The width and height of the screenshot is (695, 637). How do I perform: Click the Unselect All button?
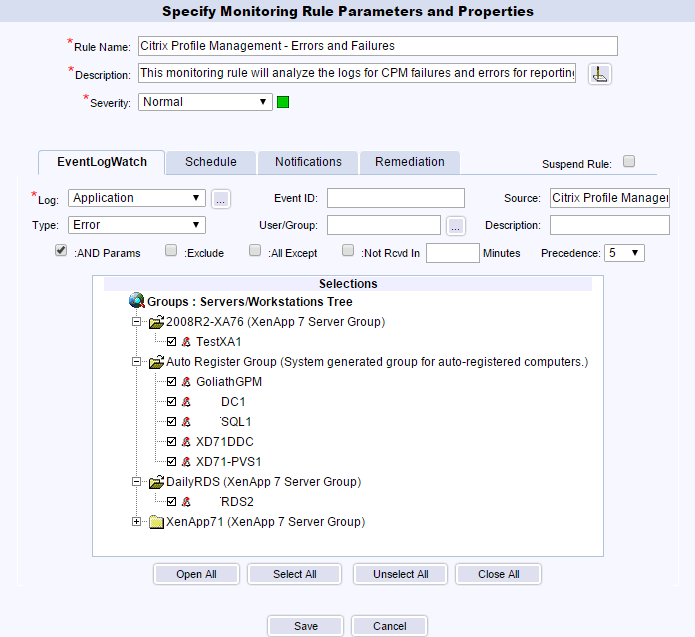tap(401, 574)
